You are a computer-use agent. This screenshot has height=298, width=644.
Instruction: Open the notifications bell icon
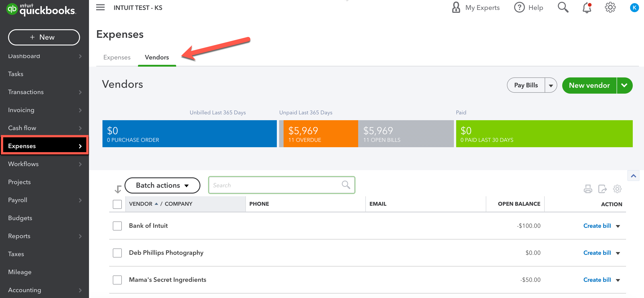pos(586,8)
